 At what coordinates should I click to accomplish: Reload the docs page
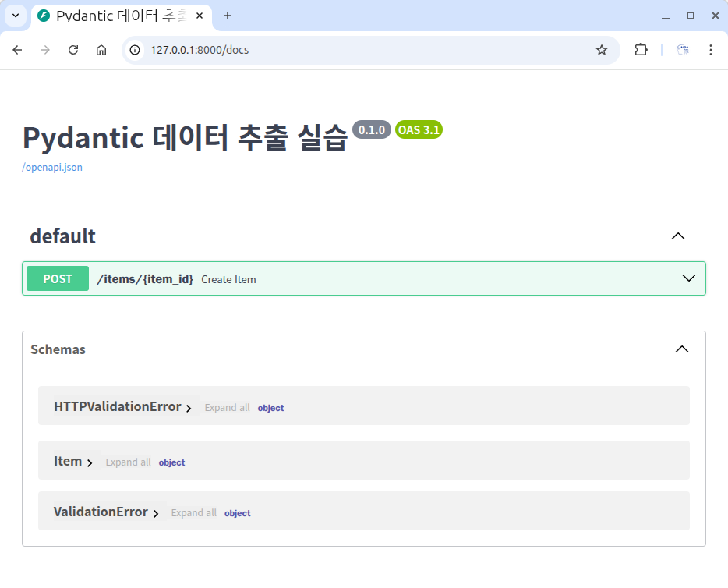(x=73, y=50)
